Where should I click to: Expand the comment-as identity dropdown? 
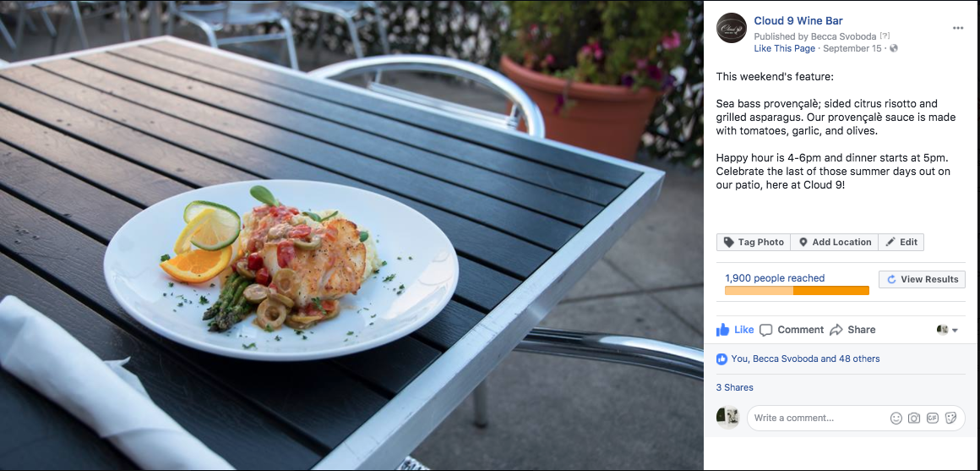click(948, 331)
